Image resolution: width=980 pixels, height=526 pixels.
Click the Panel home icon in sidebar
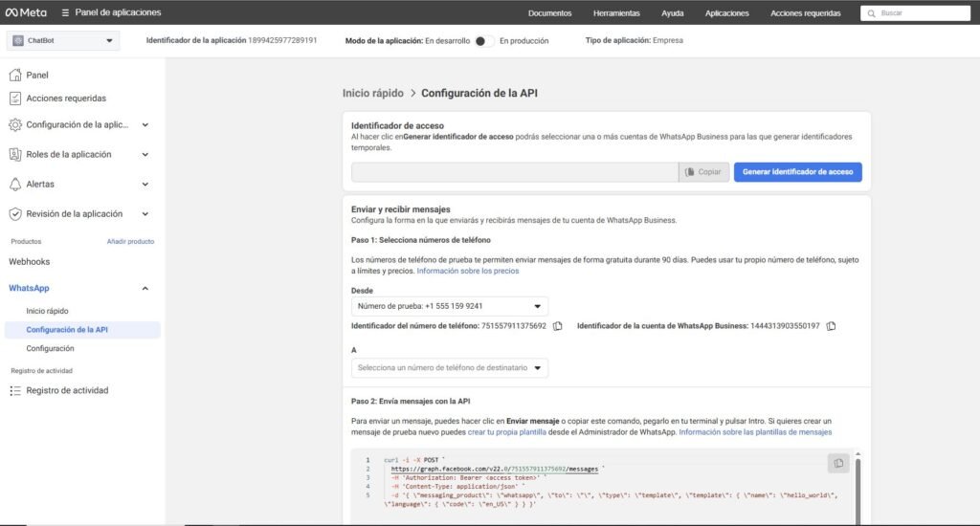coord(15,75)
